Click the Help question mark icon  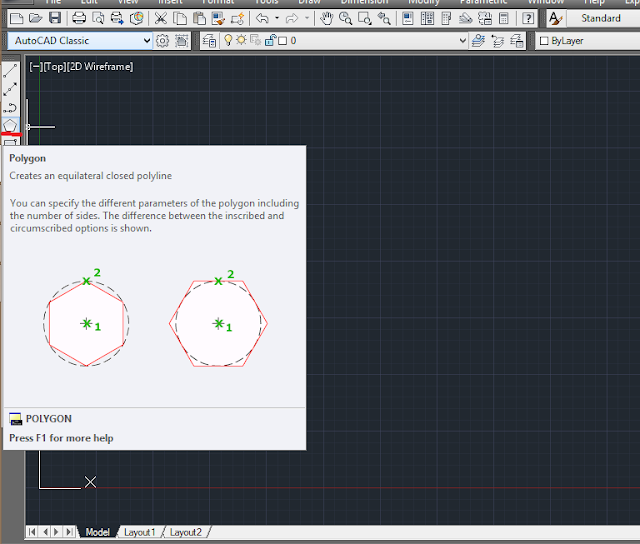pos(528,18)
